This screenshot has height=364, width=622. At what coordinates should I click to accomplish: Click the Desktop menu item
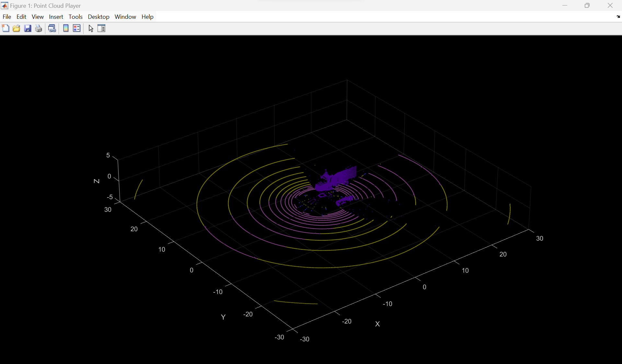[98, 17]
